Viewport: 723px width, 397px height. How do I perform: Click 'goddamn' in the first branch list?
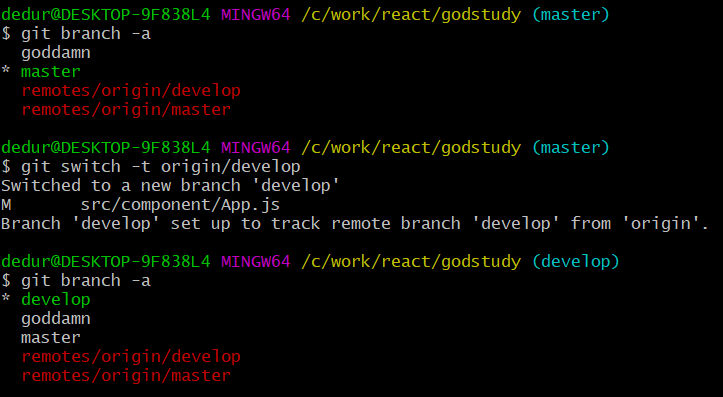tap(56, 53)
